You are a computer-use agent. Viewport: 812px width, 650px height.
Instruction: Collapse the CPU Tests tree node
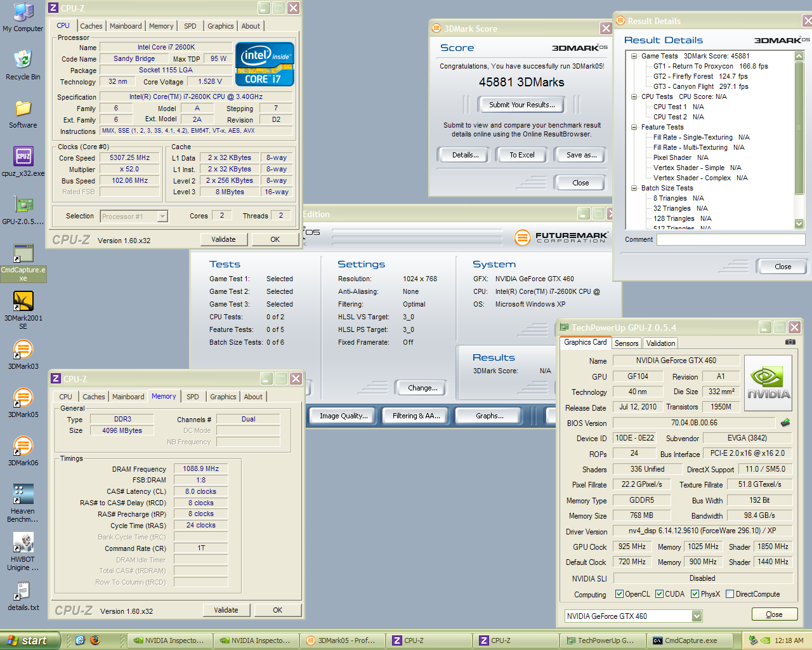[x=634, y=96]
